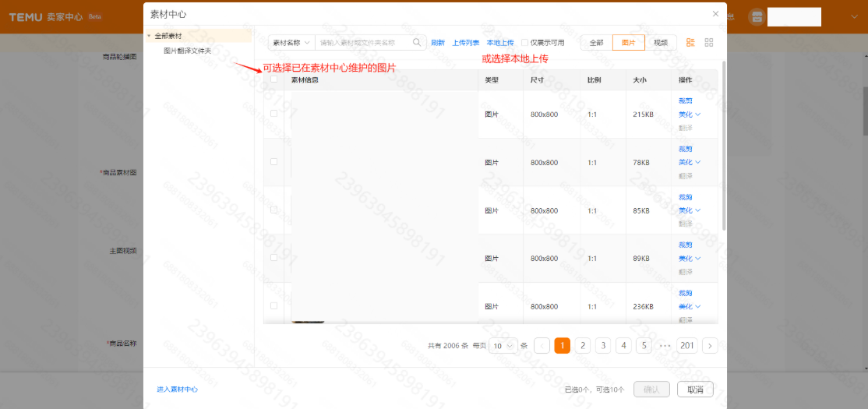Click the 共有 2006 条 total count text

[x=448, y=345]
